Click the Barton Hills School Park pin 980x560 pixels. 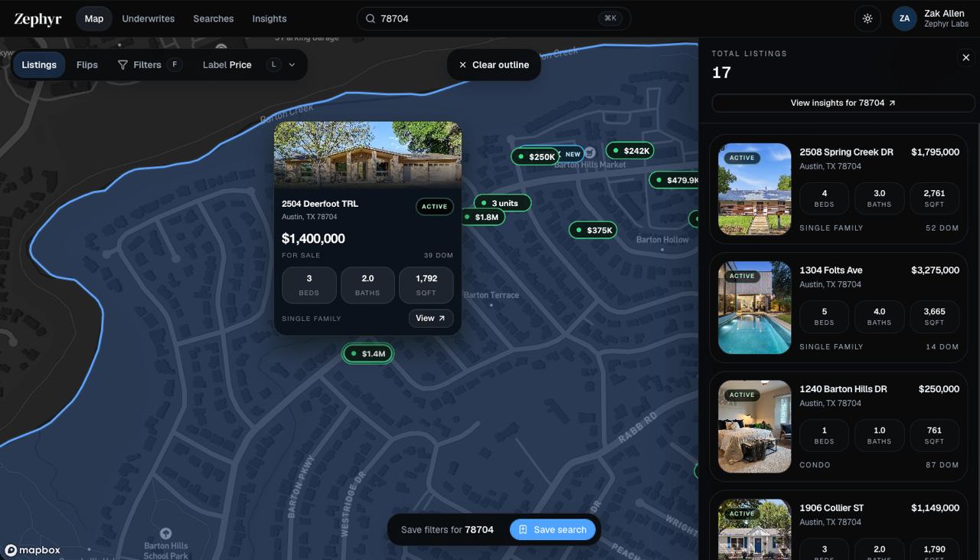(x=165, y=533)
